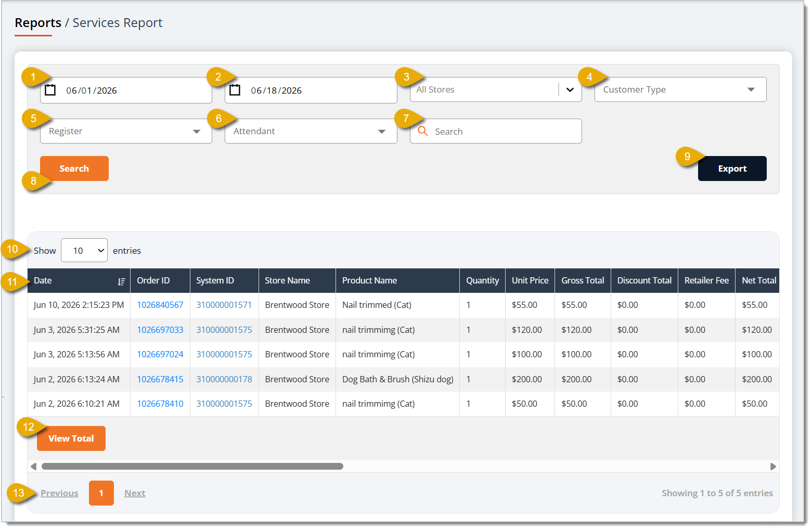This screenshot has width=812, height=530.
Task: Open order 1026678415 link
Action: tap(160, 379)
